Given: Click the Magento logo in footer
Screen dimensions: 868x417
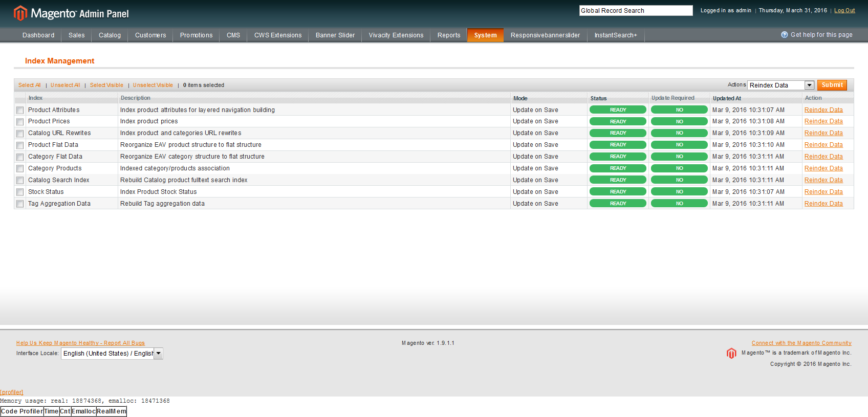Looking at the screenshot, I should [731, 353].
